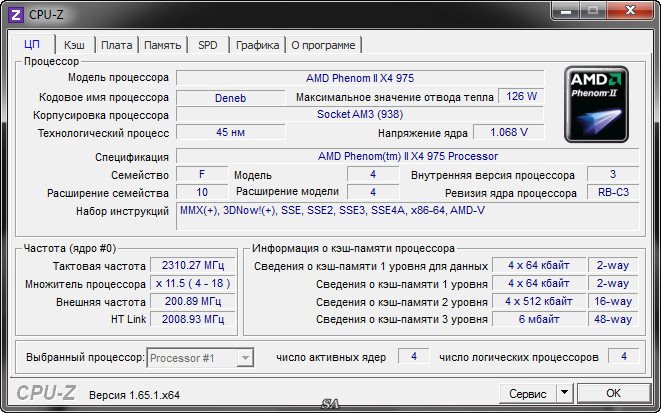
Task: Click the Внутренняя версия процессора value 3
Action: (613, 174)
